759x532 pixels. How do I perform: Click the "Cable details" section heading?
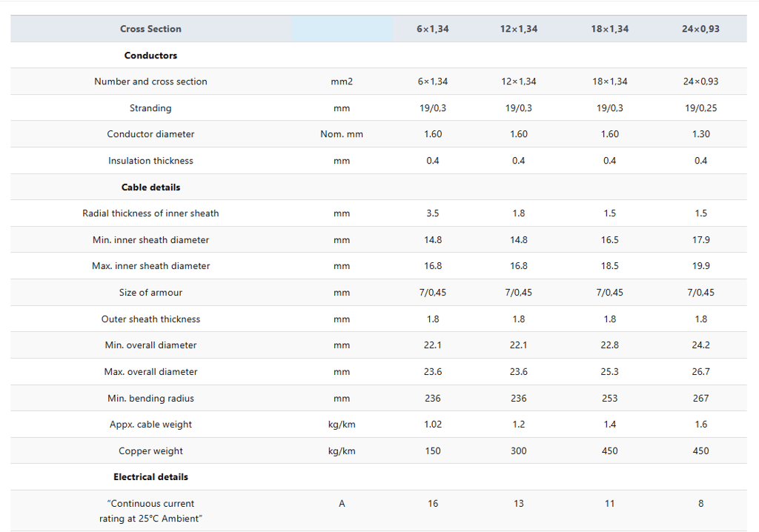click(150, 187)
